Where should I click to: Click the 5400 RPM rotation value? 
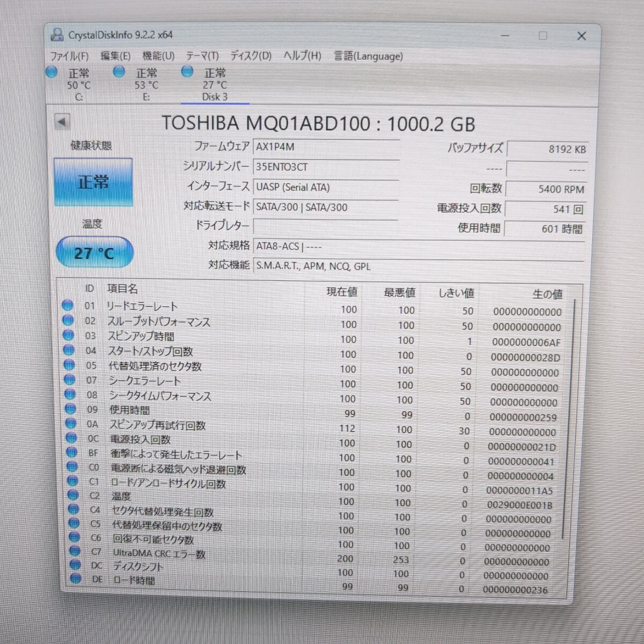tap(545, 189)
